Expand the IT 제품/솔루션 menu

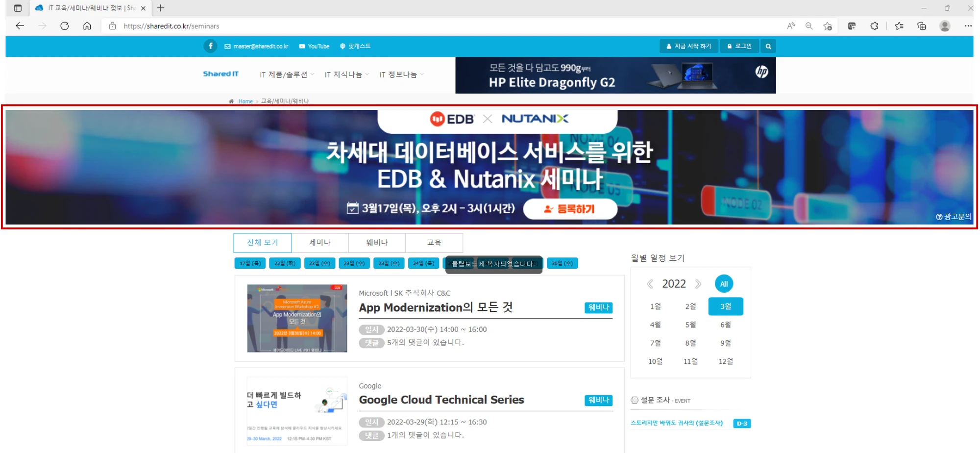coord(287,75)
